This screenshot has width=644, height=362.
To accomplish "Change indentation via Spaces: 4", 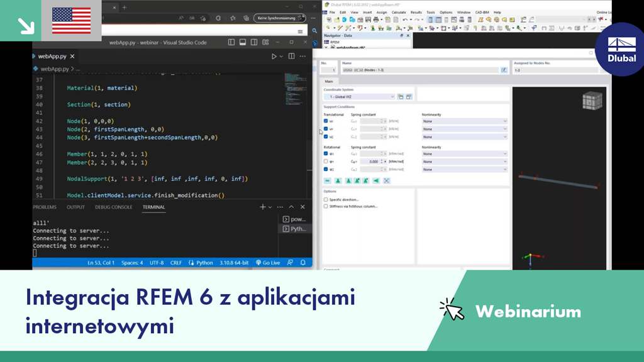I will coord(132,263).
